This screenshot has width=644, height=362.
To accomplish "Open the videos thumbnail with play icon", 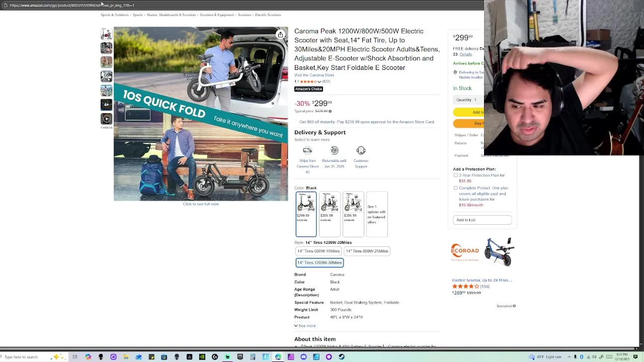I will pos(106,119).
